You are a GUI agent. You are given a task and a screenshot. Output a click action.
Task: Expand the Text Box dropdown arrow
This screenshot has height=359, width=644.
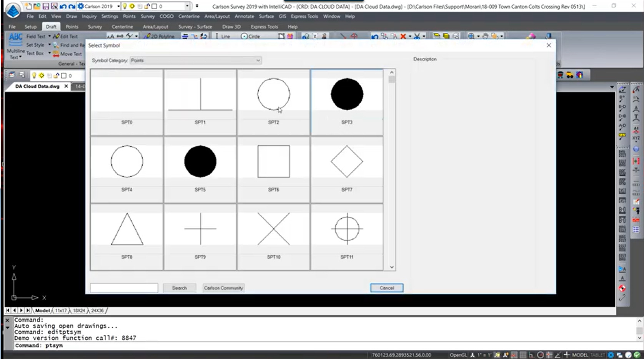(x=49, y=53)
